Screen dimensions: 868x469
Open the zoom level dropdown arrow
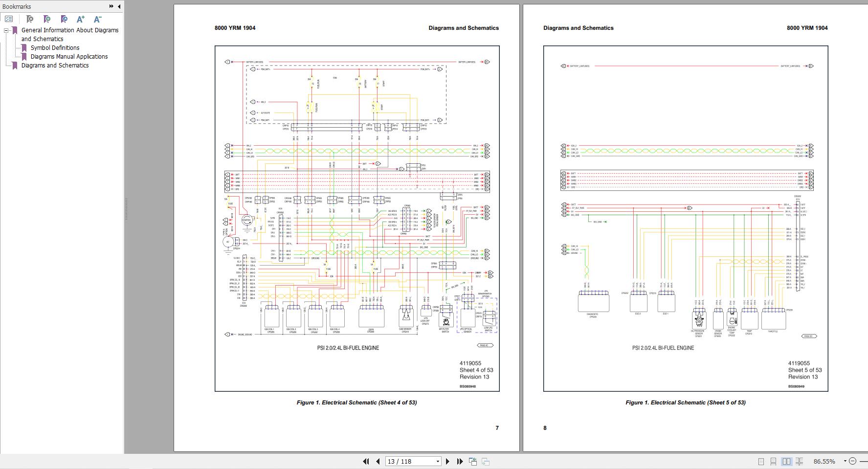point(845,461)
